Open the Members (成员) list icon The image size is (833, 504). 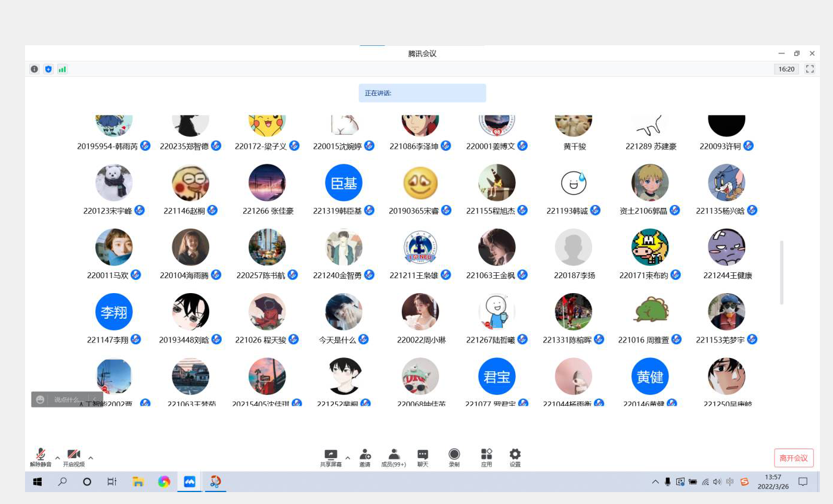tap(394, 455)
